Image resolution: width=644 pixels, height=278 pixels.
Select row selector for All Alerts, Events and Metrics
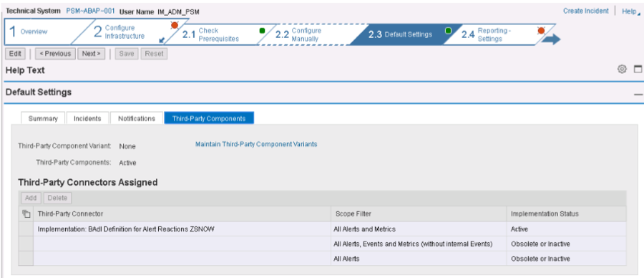click(26, 244)
